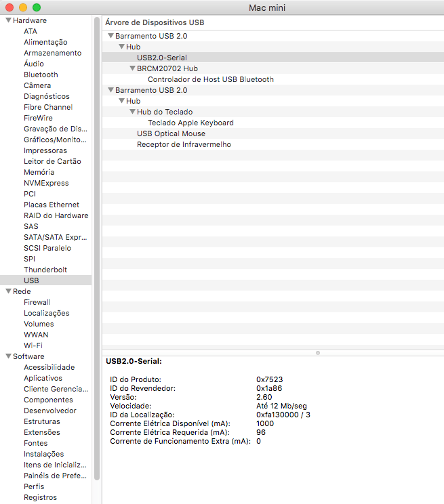Open Instalações under Software

(44, 454)
